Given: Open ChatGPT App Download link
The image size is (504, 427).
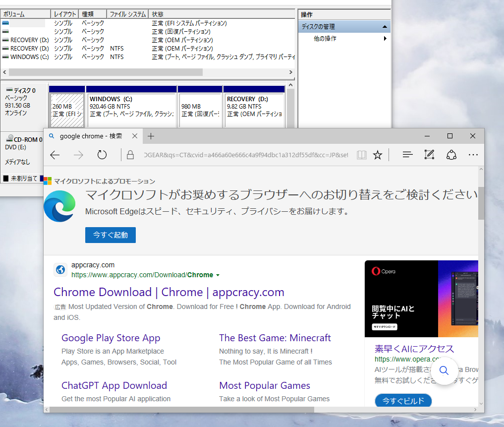Looking at the screenshot, I should [114, 385].
